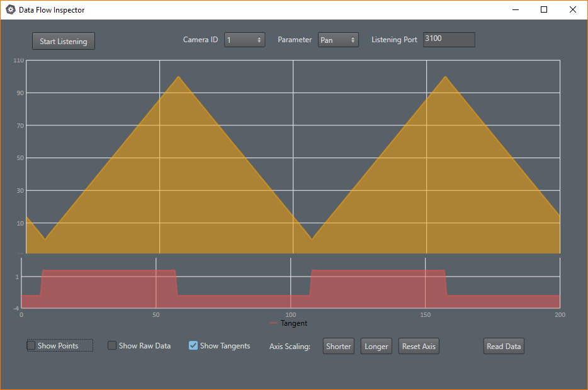Click the Read Data button
The image size is (588, 390).
(504, 346)
